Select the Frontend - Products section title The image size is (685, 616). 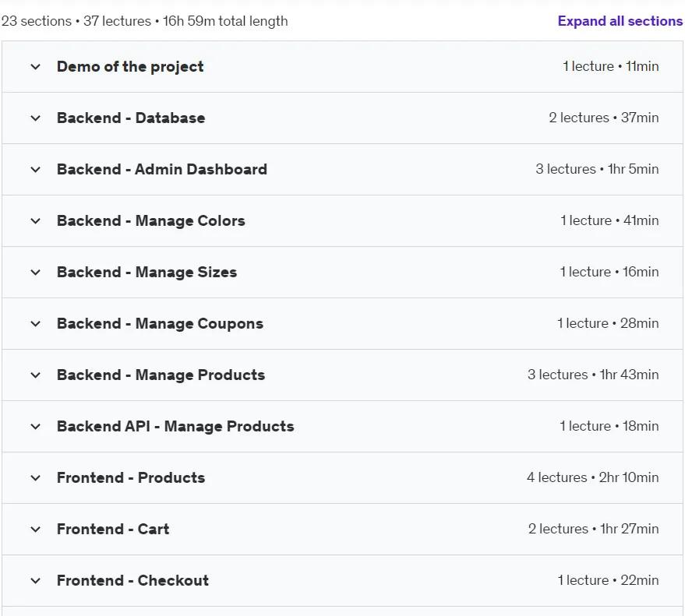pos(131,477)
